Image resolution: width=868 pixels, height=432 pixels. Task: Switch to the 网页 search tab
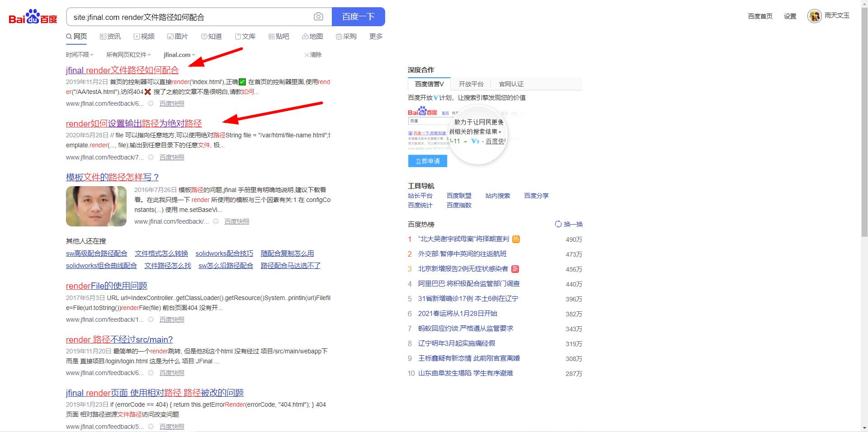tap(76, 36)
